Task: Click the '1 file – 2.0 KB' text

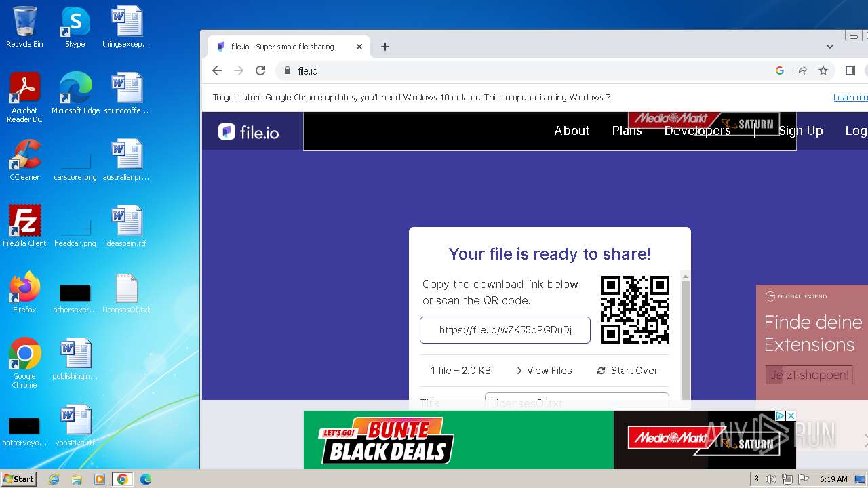Action: click(460, 371)
